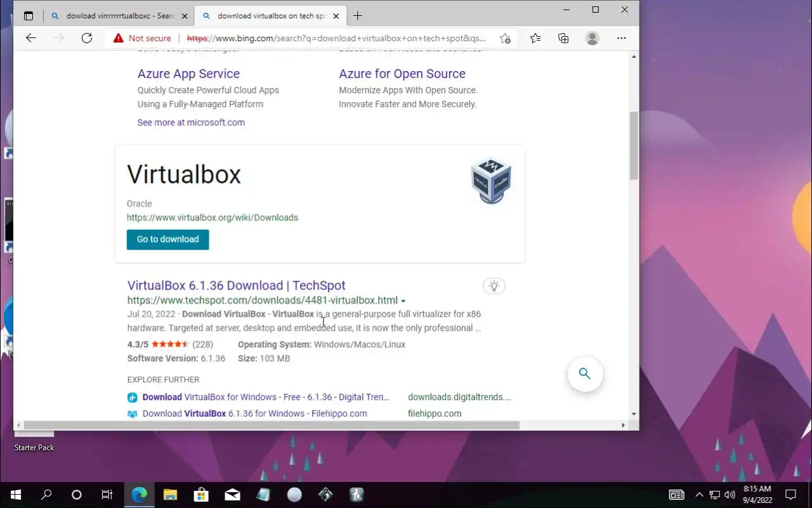This screenshot has width=812, height=508.
Task: Click the scroll down arrow
Action: [634, 414]
